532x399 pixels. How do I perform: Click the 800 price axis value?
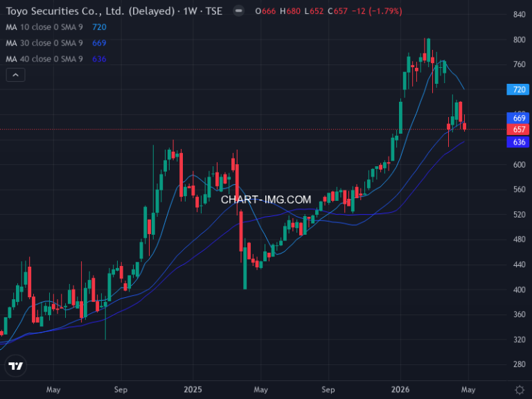(520, 39)
